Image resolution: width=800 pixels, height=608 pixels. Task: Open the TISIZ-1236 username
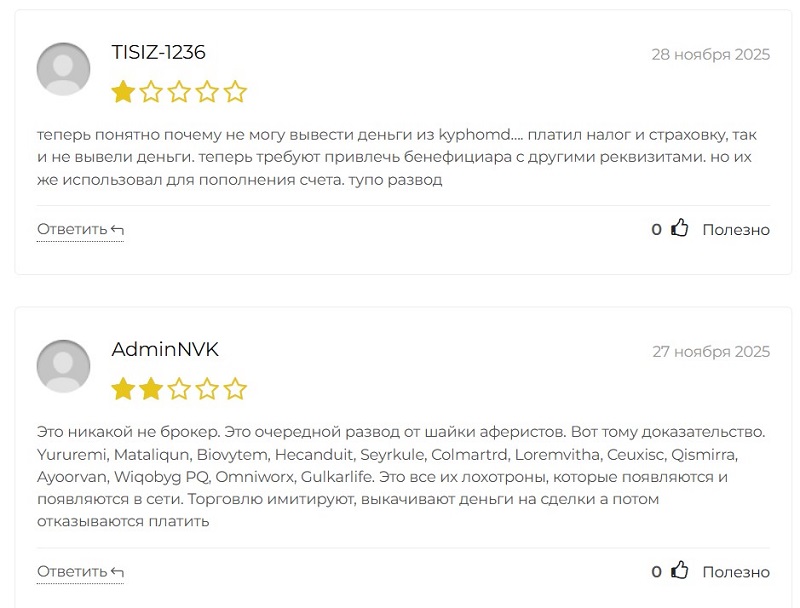click(x=158, y=53)
